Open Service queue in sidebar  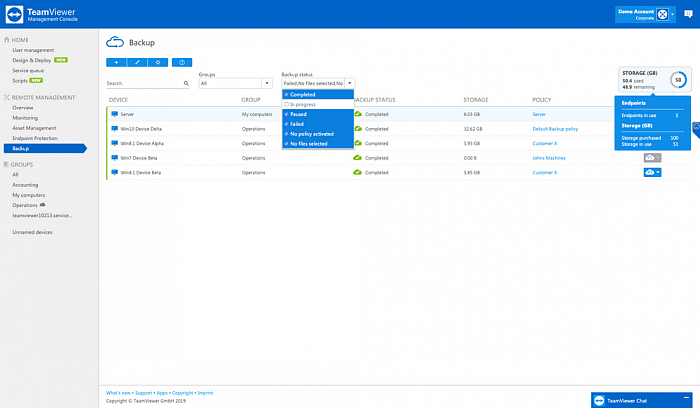coord(28,71)
